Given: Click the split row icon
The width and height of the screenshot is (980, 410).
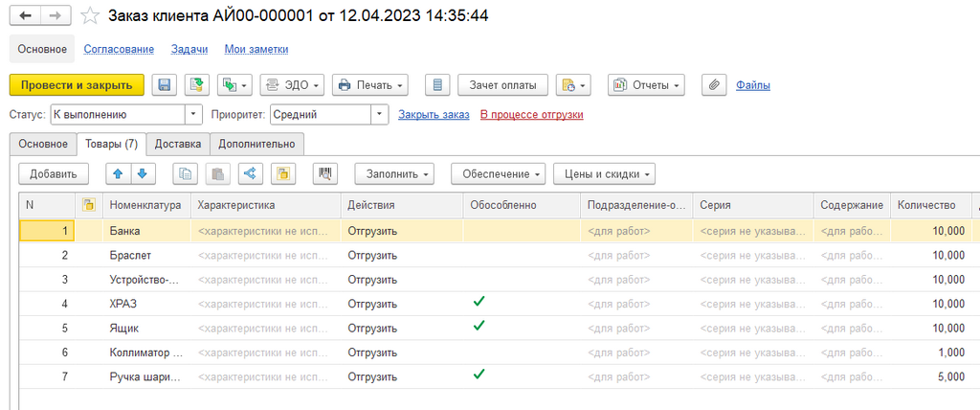Looking at the screenshot, I should (250, 174).
